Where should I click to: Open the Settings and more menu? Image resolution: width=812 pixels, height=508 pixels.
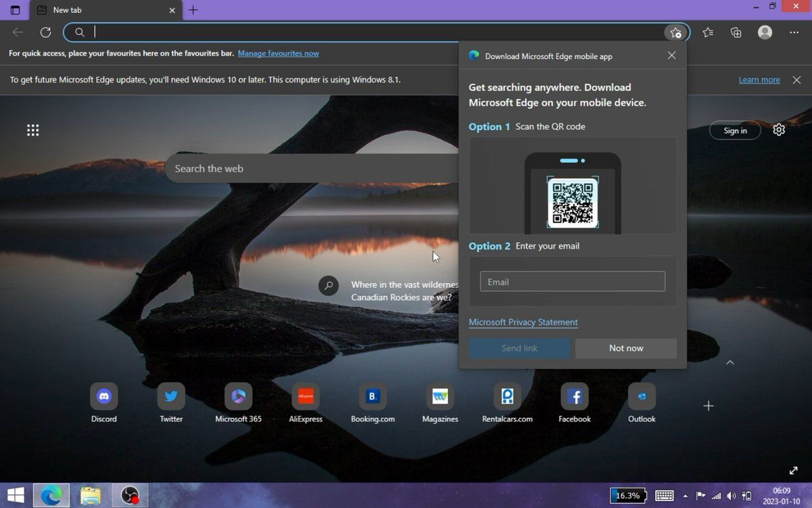pyautogui.click(x=794, y=33)
